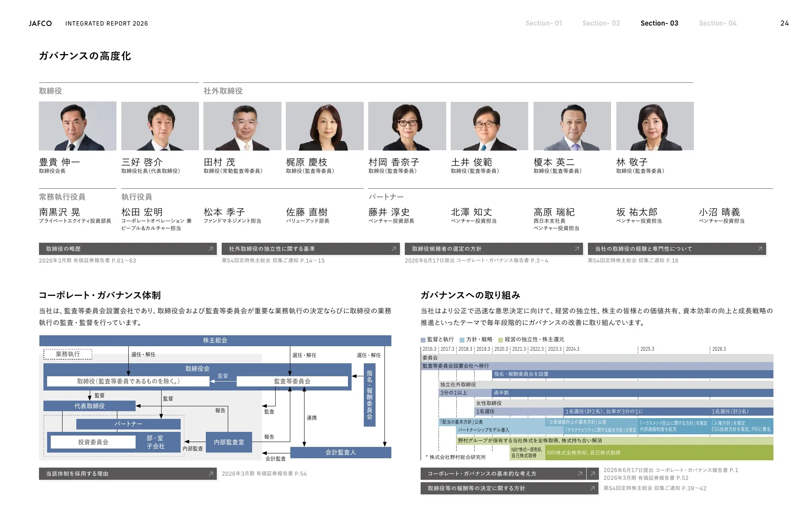
Task: Click photo of 土井 俊範
Action: (x=490, y=126)
